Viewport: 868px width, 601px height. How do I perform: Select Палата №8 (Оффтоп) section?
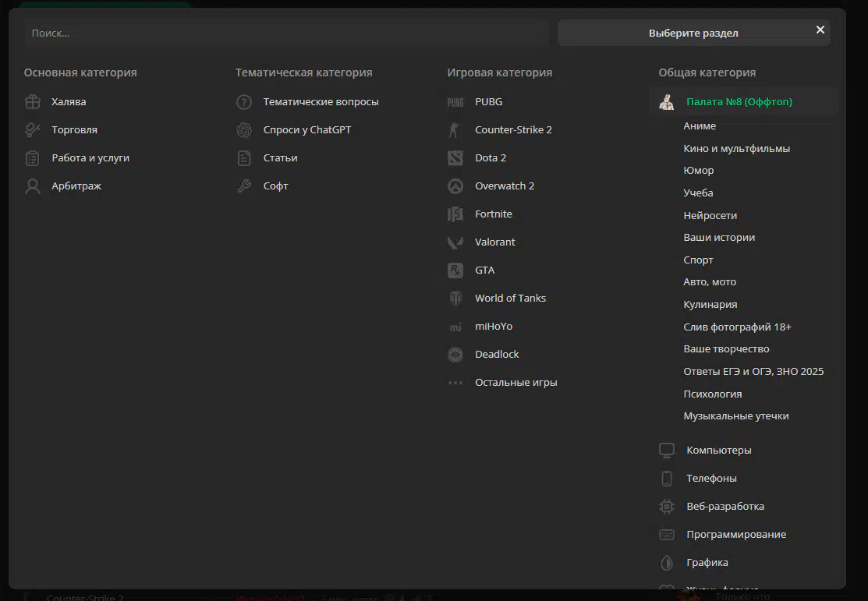tap(739, 102)
